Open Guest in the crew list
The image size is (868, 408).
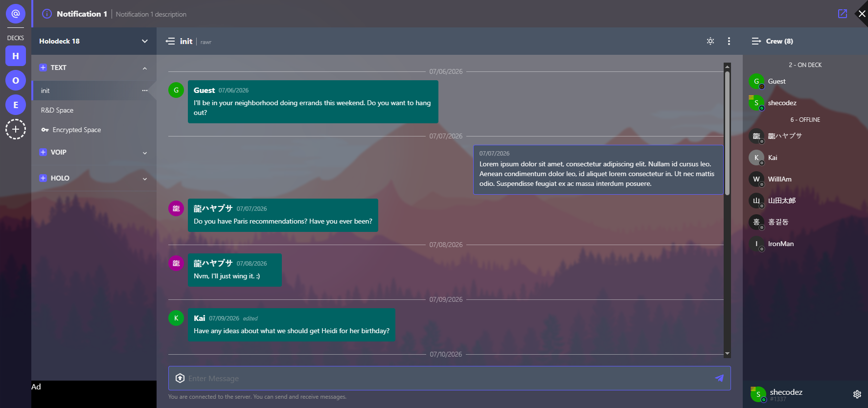[805, 81]
